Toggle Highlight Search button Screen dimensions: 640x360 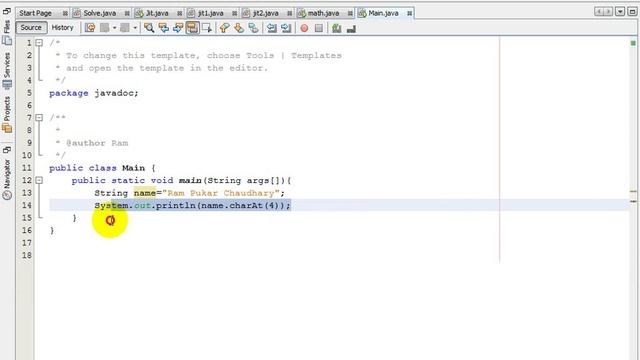(x=192, y=28)
